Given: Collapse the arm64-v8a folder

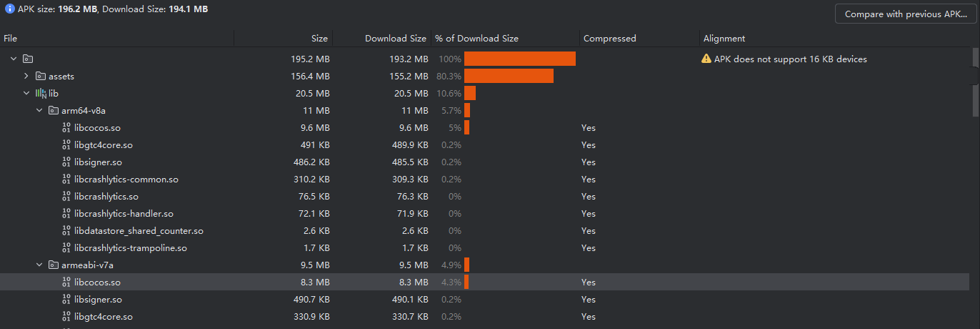Looking at the screenshot, I should [39, 111].
